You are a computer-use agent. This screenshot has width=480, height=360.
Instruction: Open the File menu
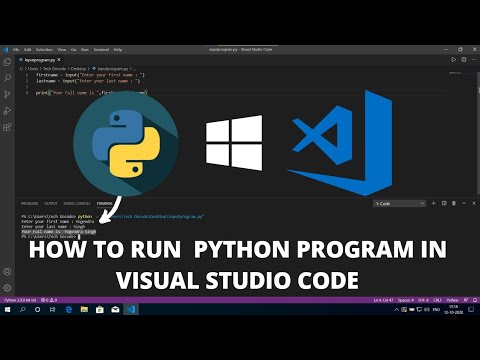(16, 50)
